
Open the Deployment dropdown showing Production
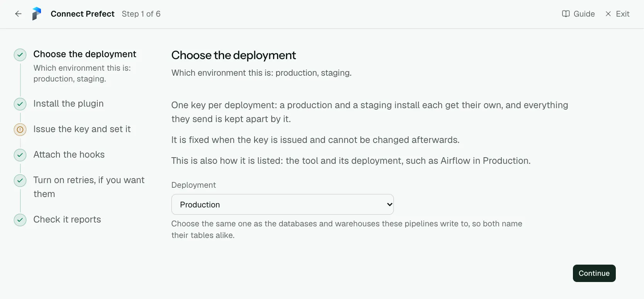click(x=282, y=204)
